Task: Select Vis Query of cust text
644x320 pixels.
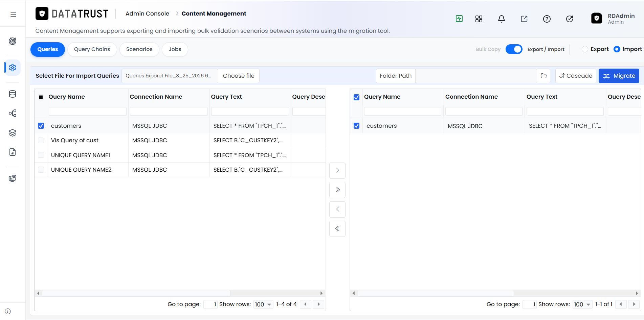Action: coord(74,140)
